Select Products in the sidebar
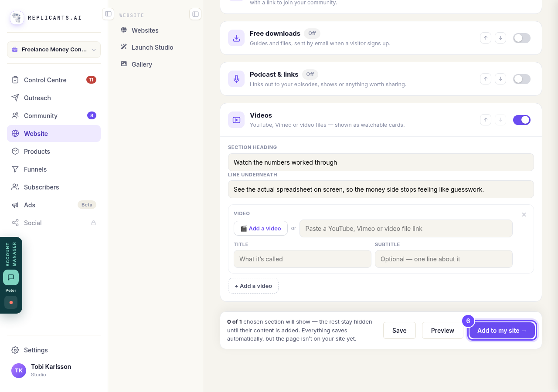 pyautogui.click(x=54, y=152)
